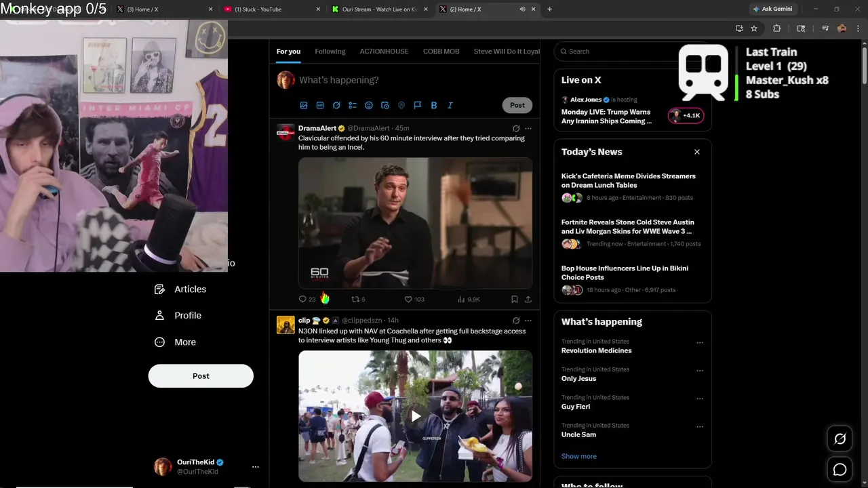
Task: Open a new browser tab
Action: click(x=549, y=9)
